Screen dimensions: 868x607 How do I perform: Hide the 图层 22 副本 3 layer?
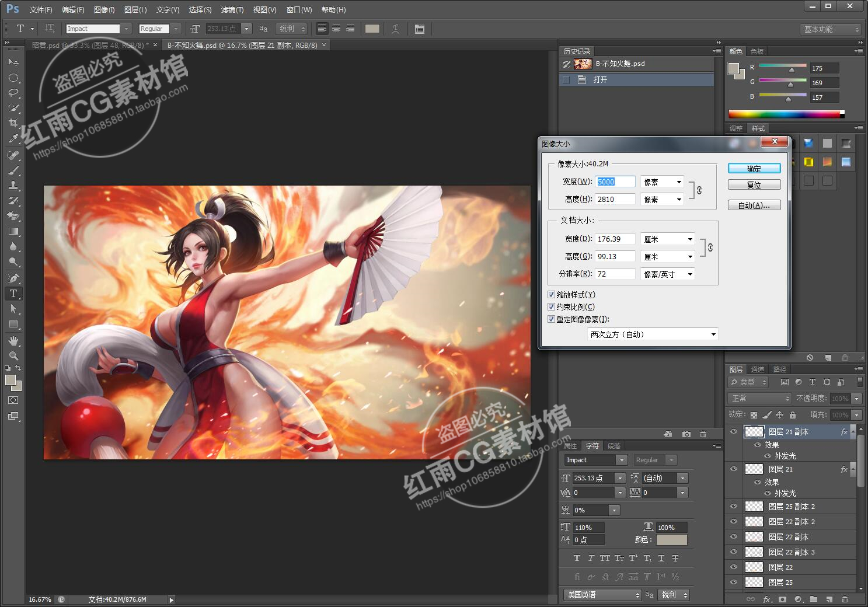tap(734, 552)
